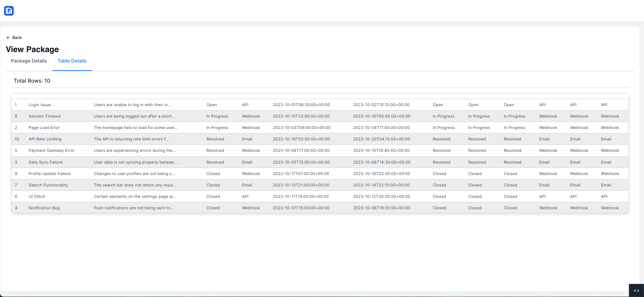Click the Payment Gateway Error entry
This screenshot has width=644, height=297.
(x=51, y=151)
